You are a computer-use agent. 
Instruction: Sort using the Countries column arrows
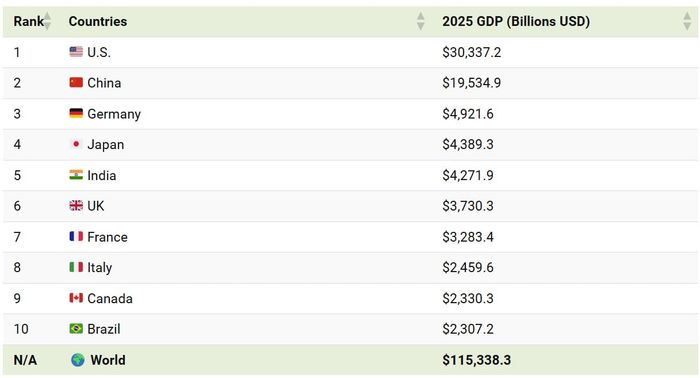pyautogui.click(x=421, y=21)
